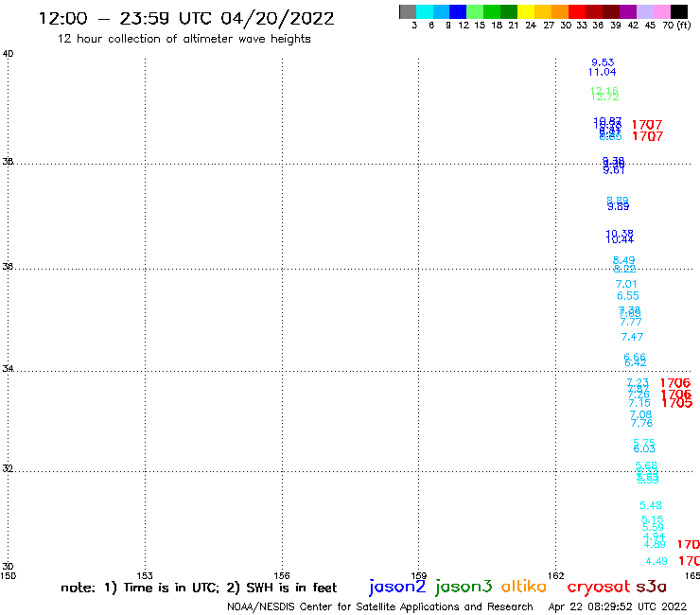Click the wave height value 7.47
Screen dimensions: 700x615
[x=632, y=337]
